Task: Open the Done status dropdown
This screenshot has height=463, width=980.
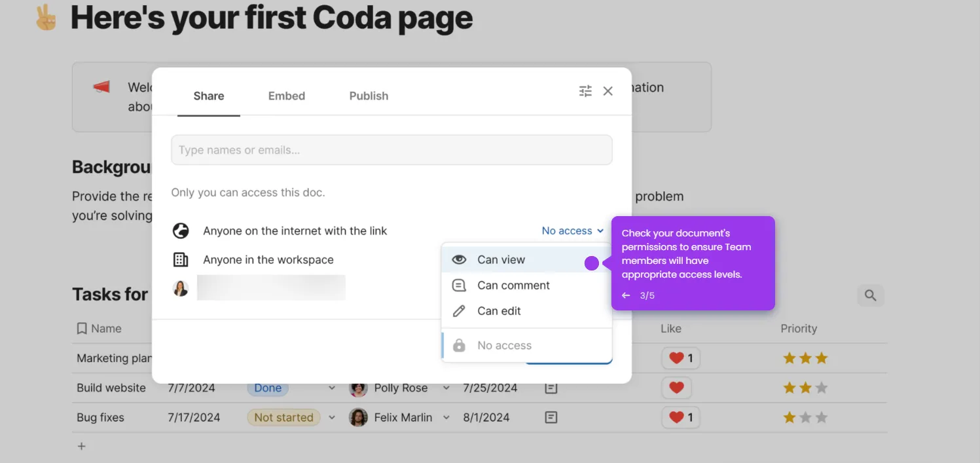Action: coord(332,388)
